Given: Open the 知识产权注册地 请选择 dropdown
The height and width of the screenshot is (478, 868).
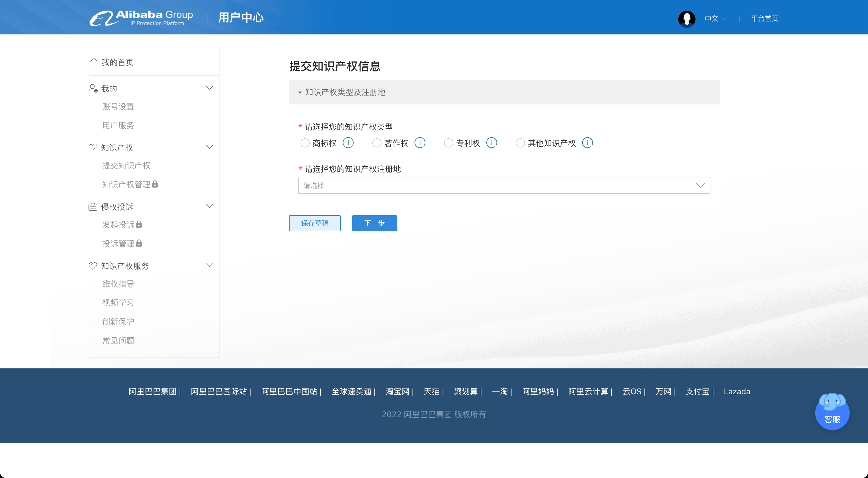Looking at the screenshot, I should point(504,186).
